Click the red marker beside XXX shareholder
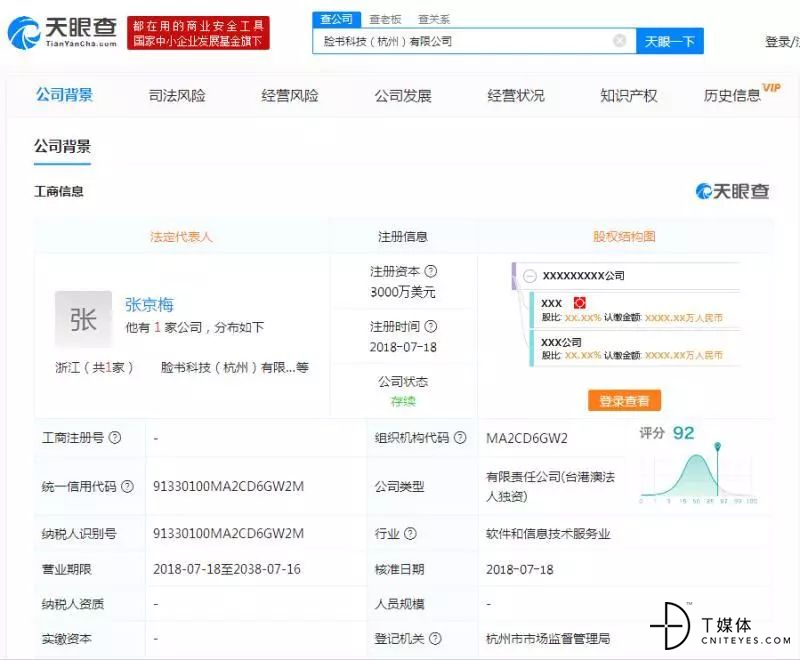This screenshot has height=660, width=800. (580, 303)
